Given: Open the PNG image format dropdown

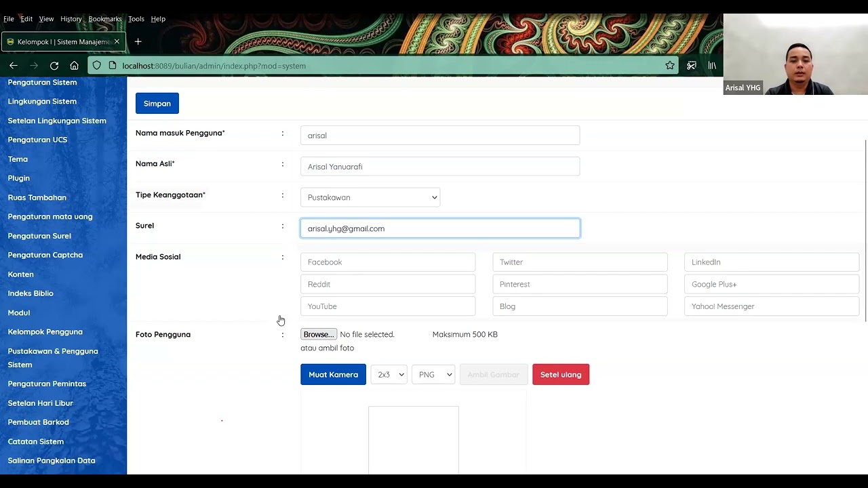Looking at the screenshot, I should 433,375.
